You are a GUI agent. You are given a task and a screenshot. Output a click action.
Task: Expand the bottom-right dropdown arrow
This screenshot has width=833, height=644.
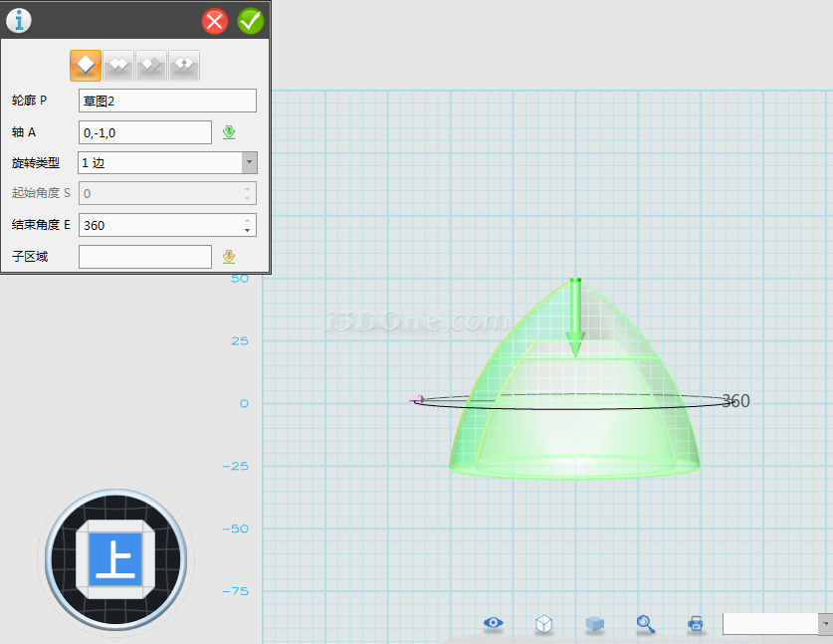click(825, 623)
